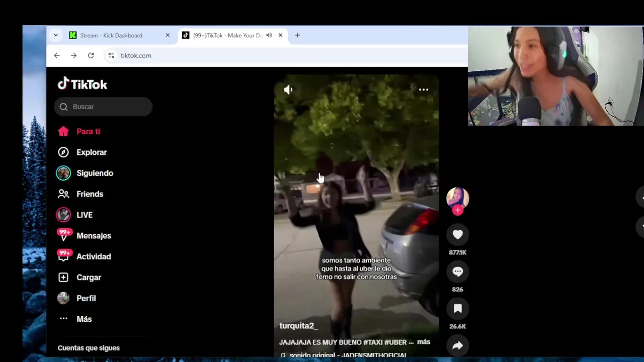The width and height of the screenshot is (644, 362).
Task: Click the magnifier icon in Buscar
Action: (63, 107)
